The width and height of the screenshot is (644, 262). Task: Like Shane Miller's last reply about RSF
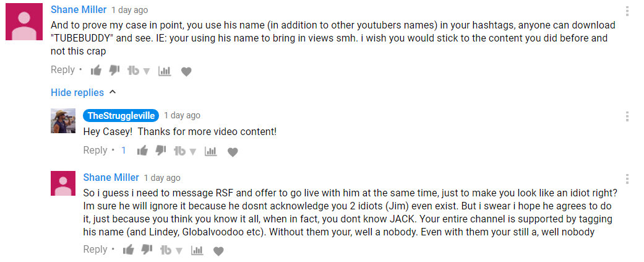(x=129, y=250)
